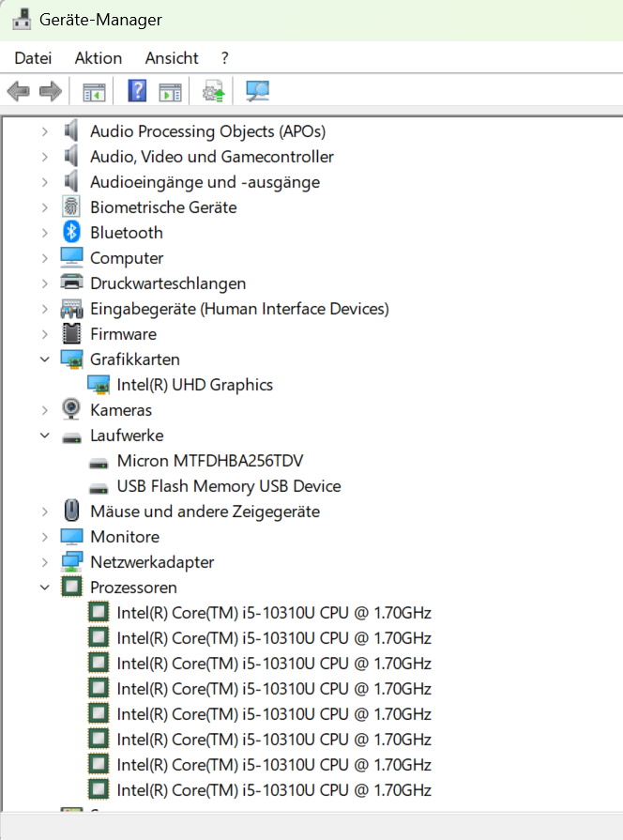Click the network icon for Netzwerkadapter

pos(71,561)
